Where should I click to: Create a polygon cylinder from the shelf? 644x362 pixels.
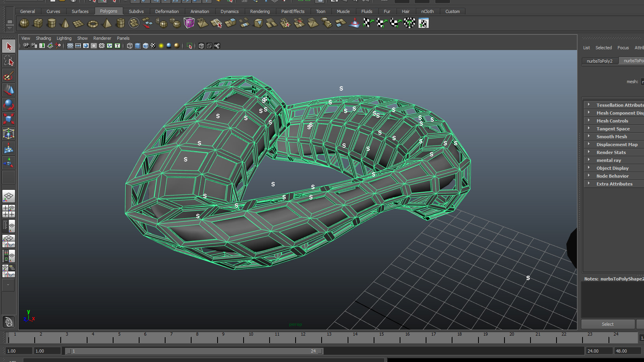pyautogui.click(x=51, y=23)
